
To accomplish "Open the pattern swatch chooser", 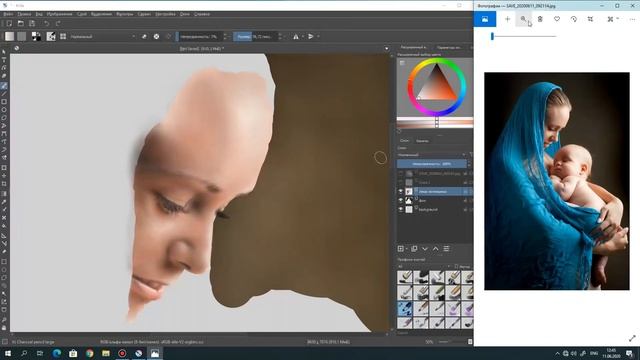I will [22, 36].
